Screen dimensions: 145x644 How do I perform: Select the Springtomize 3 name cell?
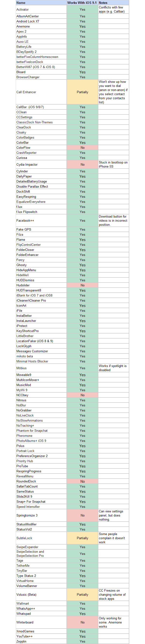27,515
